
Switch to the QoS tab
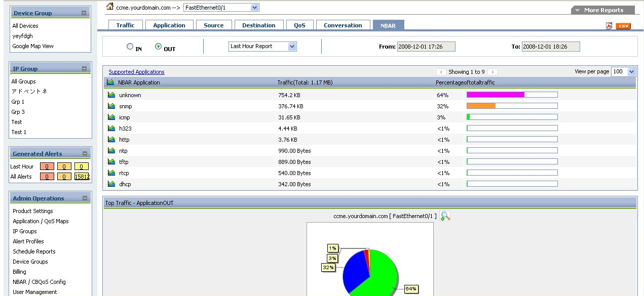tap(299, 25)
